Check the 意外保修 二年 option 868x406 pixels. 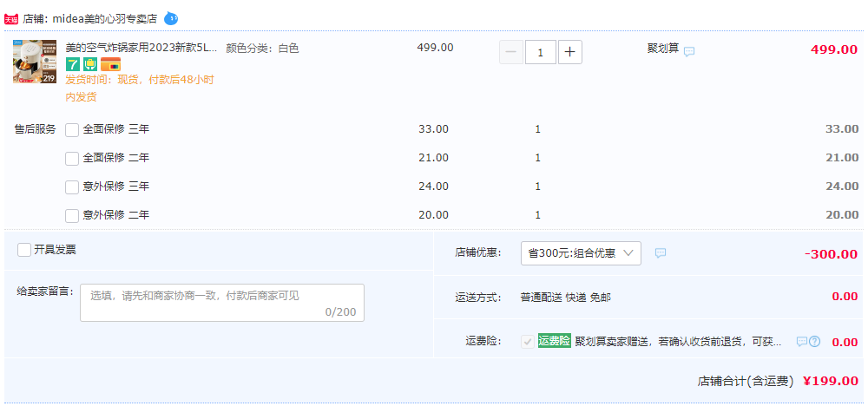pos(72,216)
